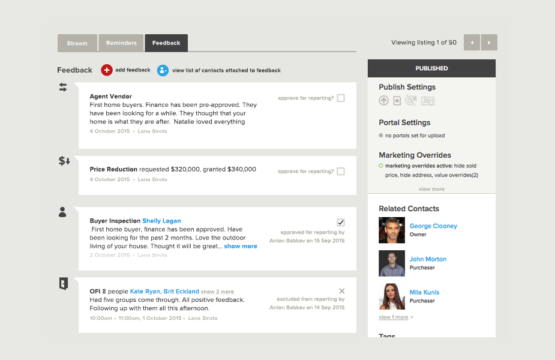
Task: Click the PUBLISHED status bar
Action: click(x=432, y=68)
